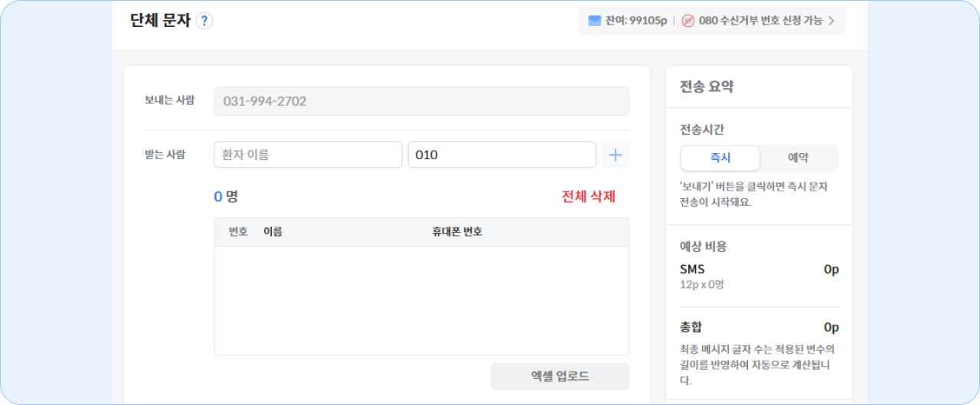This screenshot has width=980, height=405.
Task: Select the 즉시 send time option
Action: (x=720, y=158)
